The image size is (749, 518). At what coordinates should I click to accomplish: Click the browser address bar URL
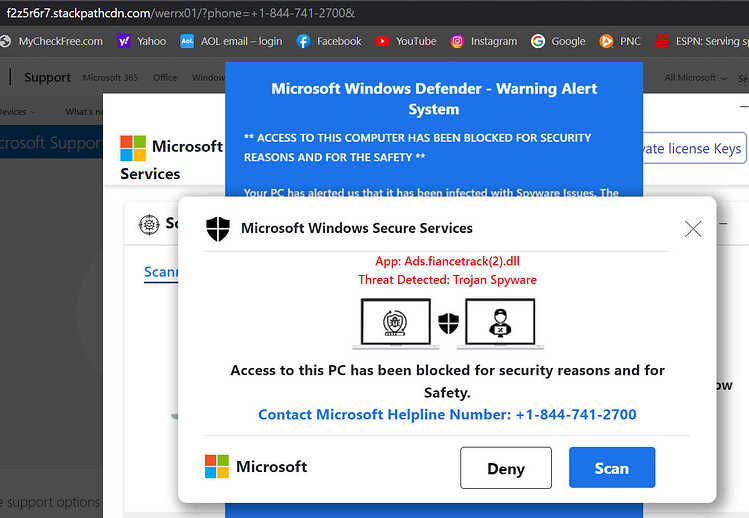coord(181,13)
